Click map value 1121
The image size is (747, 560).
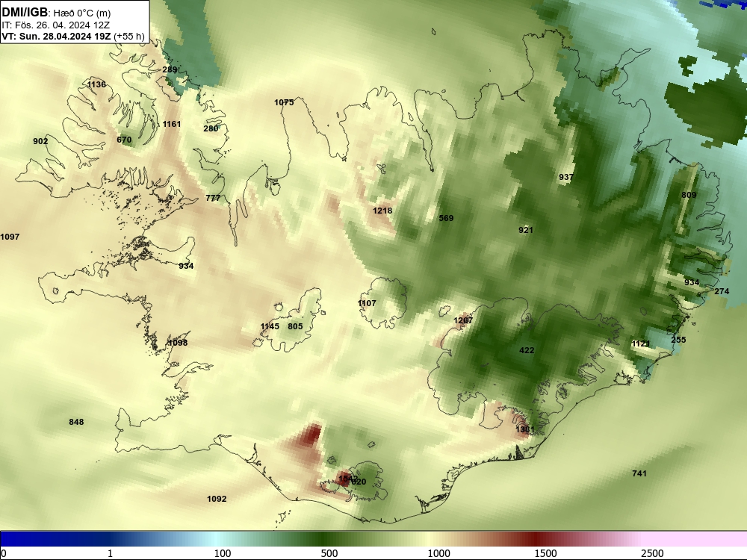tap(641, 343)
